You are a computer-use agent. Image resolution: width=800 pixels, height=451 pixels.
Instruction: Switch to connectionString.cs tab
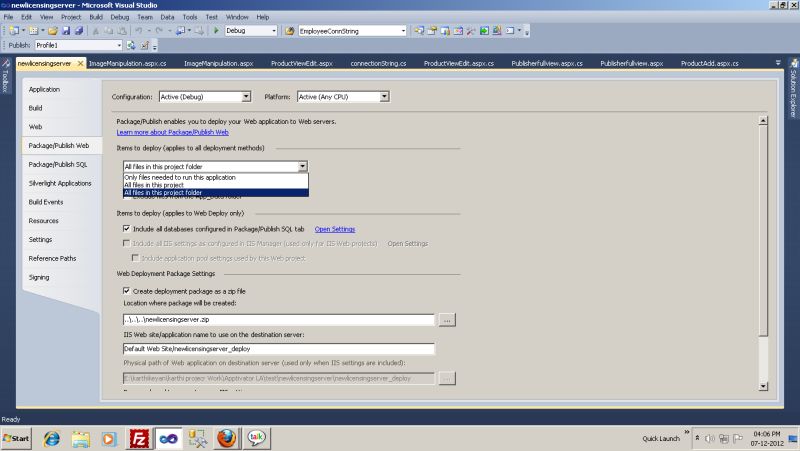[378, 63]
